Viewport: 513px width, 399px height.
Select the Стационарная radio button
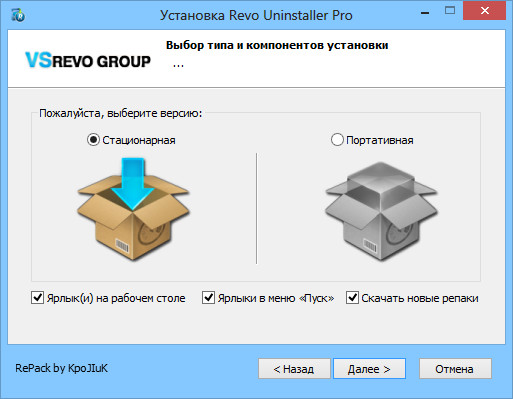pos(93,140)
